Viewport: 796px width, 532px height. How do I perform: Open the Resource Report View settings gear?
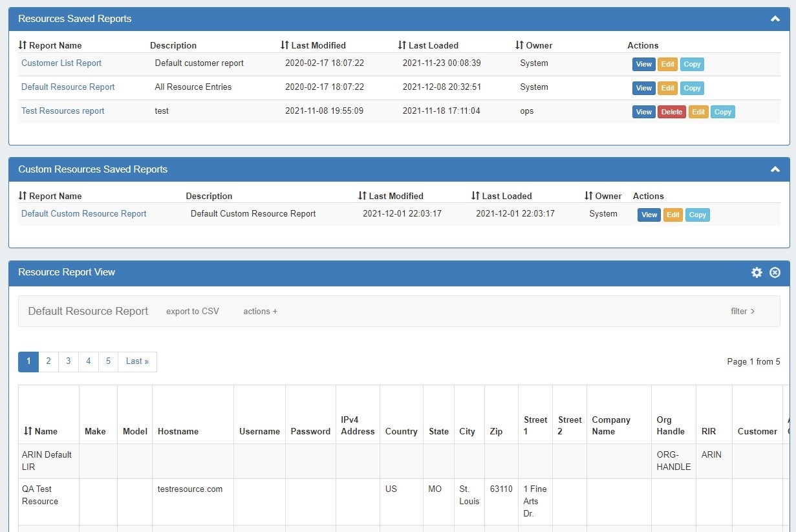[x=757, y=273]
